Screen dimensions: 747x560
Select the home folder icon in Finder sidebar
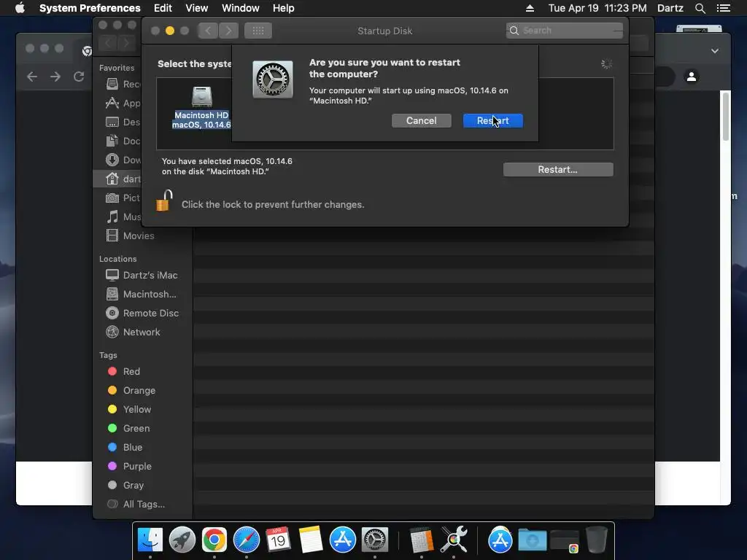pos(112,179)
